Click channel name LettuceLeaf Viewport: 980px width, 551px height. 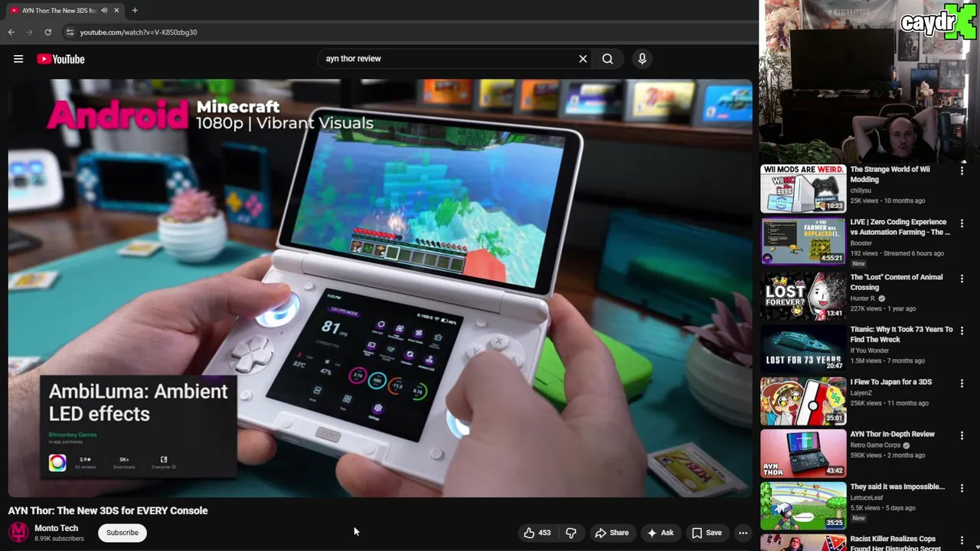[867, 497]
